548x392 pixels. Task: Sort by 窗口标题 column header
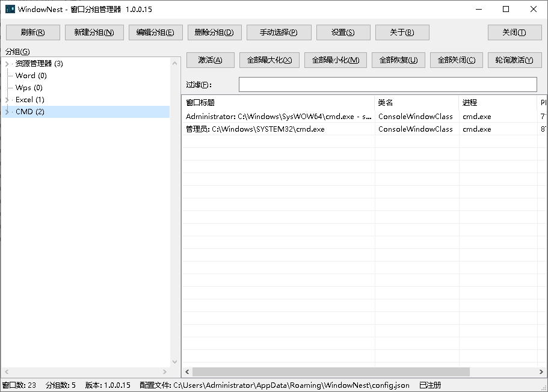(278, 103)
